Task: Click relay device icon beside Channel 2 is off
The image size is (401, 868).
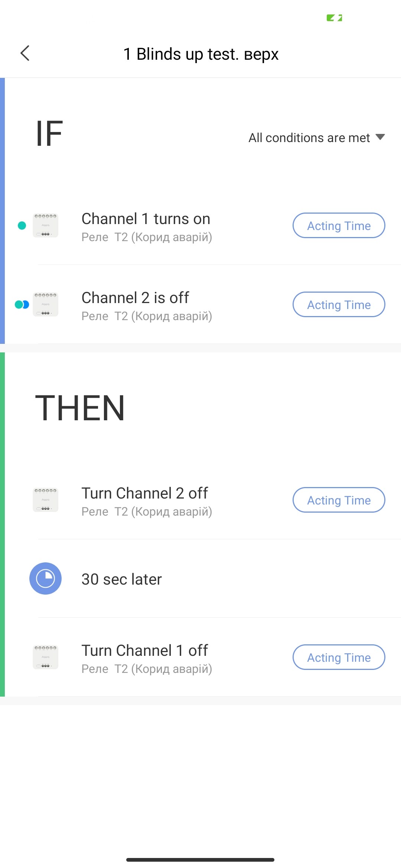Action: click(x=45, y=304)
